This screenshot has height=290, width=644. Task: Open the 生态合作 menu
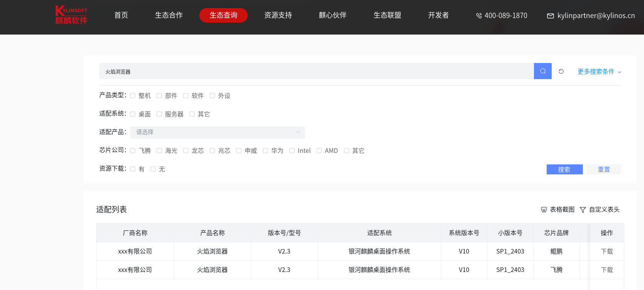coord(169,15)
